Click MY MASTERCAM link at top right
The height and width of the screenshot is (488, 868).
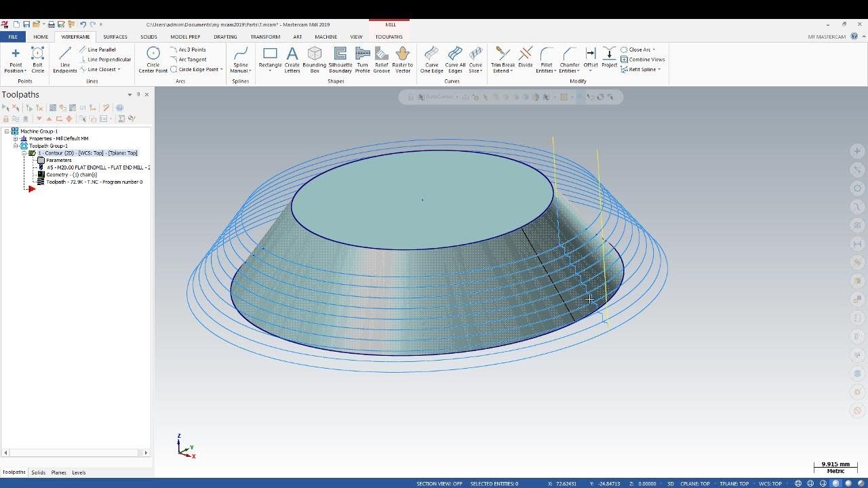pos(827,37)
